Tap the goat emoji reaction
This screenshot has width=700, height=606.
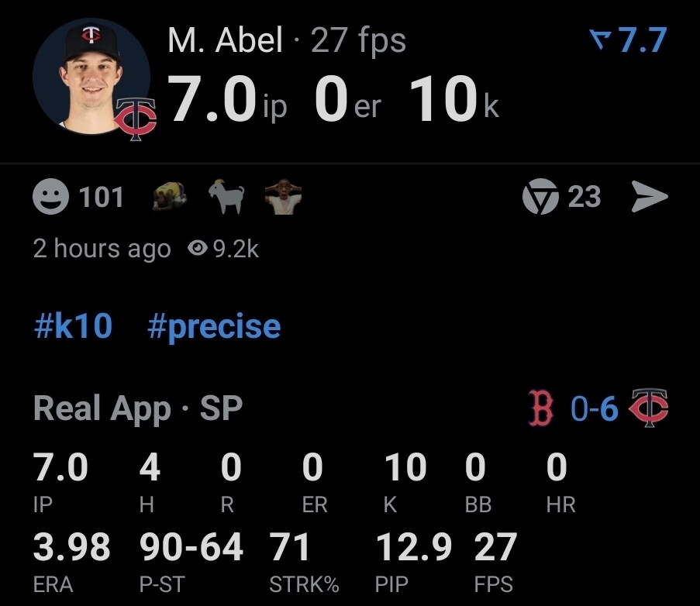(227, 196)
